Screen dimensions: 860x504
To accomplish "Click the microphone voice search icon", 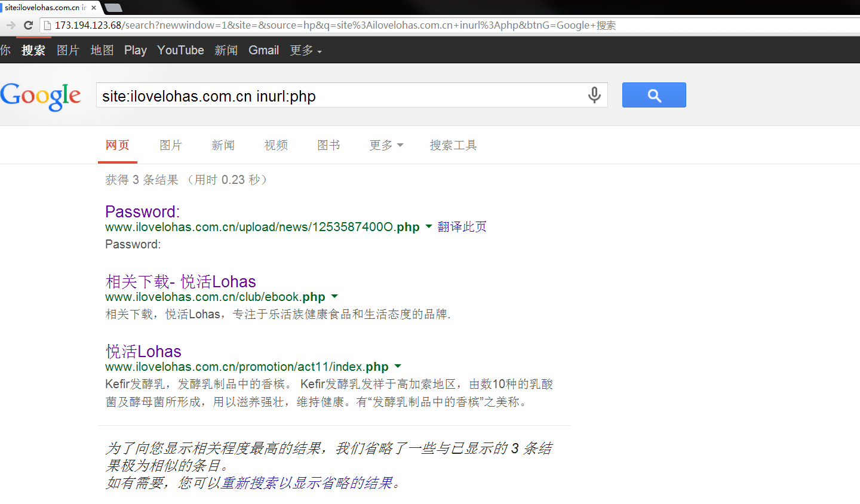I will [594, 95].
